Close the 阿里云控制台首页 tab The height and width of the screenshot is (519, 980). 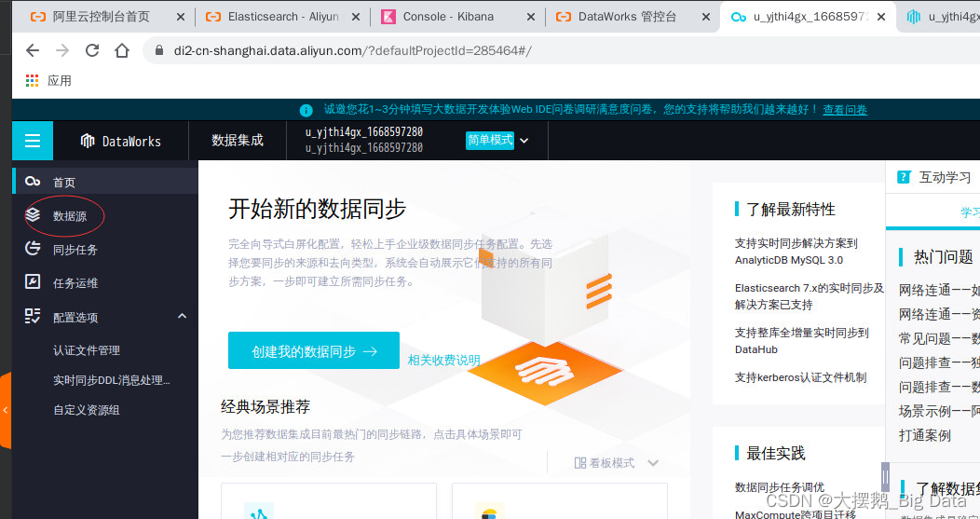[181, 17]
